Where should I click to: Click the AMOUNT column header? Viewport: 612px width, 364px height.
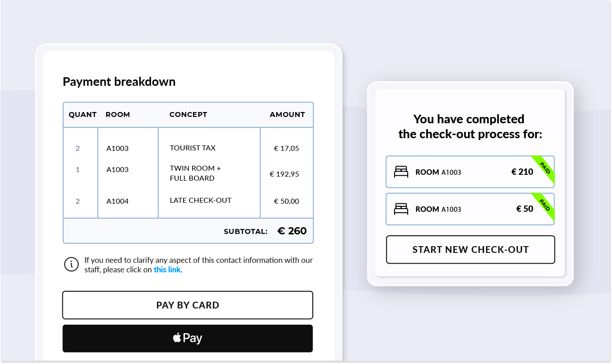pos(287,115)
